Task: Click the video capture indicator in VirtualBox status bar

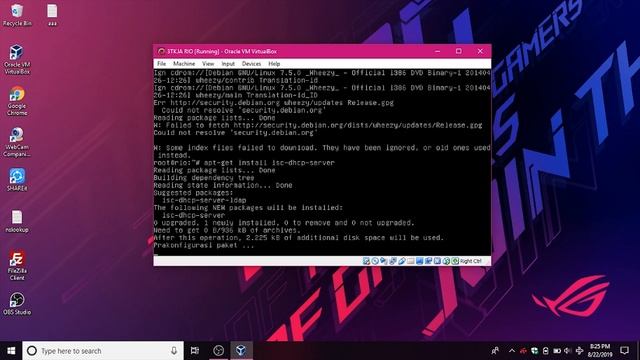Action: (x=428, y=261)
